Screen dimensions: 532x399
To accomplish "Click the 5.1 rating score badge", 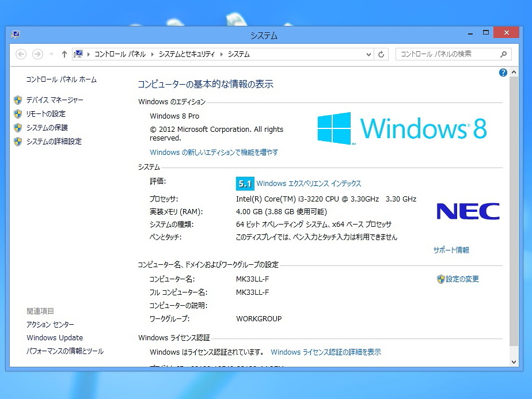I will pos(245,184).
